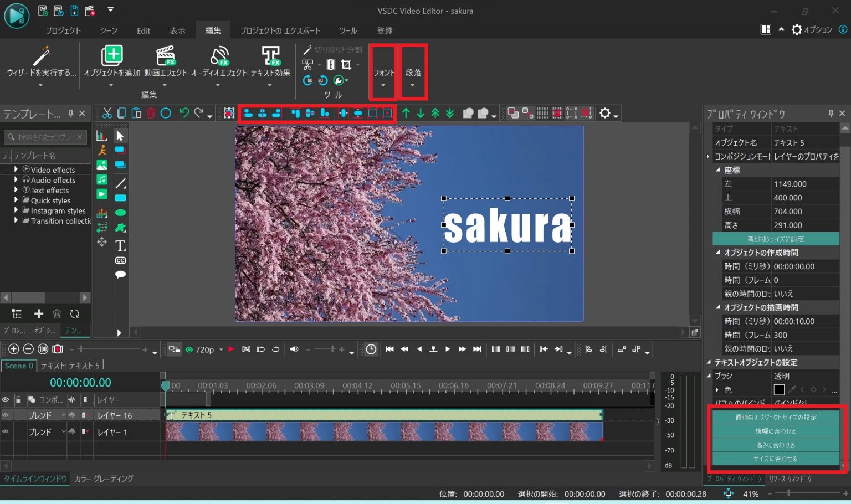Click the timeline zoom percentage 41%
Screen dimensions: 851x504
(751, 493)
